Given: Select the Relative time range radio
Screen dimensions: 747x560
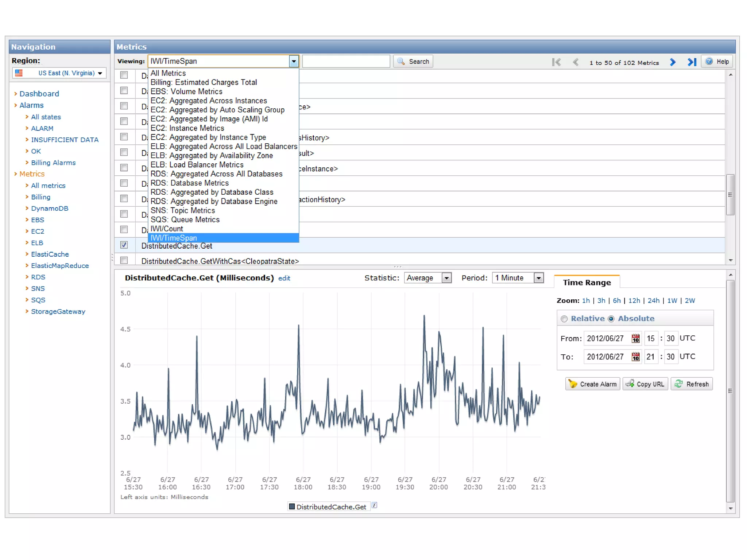Looking at the screenshot, I should coord(564,319).
